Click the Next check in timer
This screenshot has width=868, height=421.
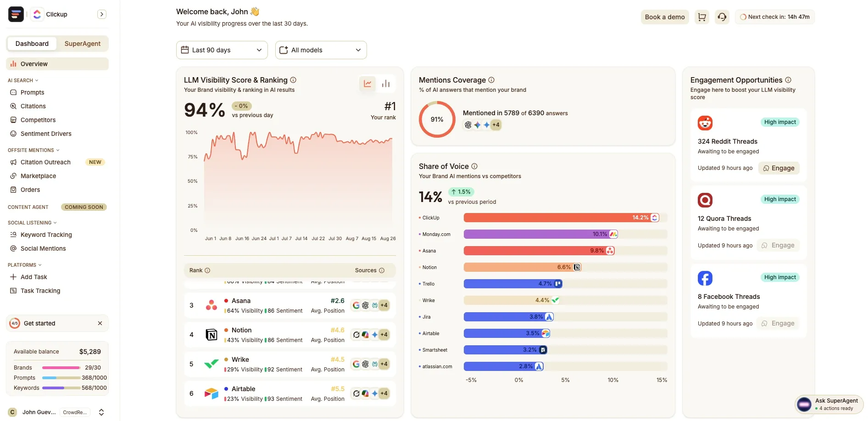(775, 17)
